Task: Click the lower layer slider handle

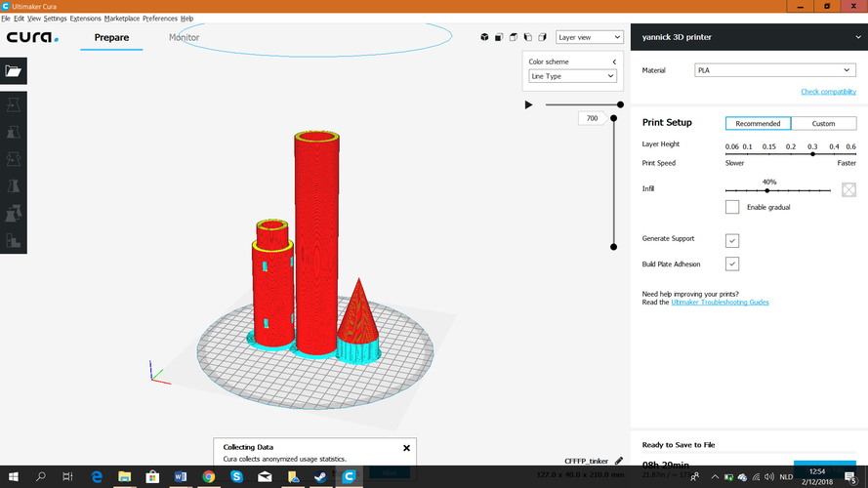Action: click(x=613, y=247)
